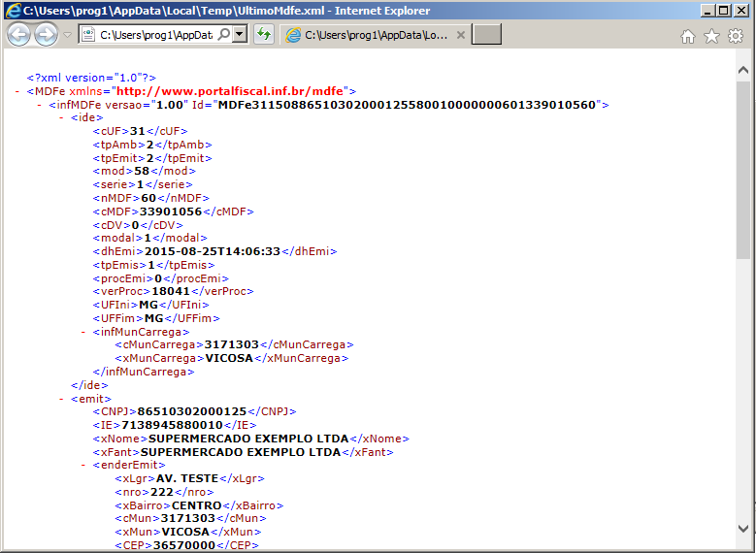Click the search magnifier in address bar
The width and height of the screenshot is (756, 553).
pyautogui.click(x=223, y=35)
